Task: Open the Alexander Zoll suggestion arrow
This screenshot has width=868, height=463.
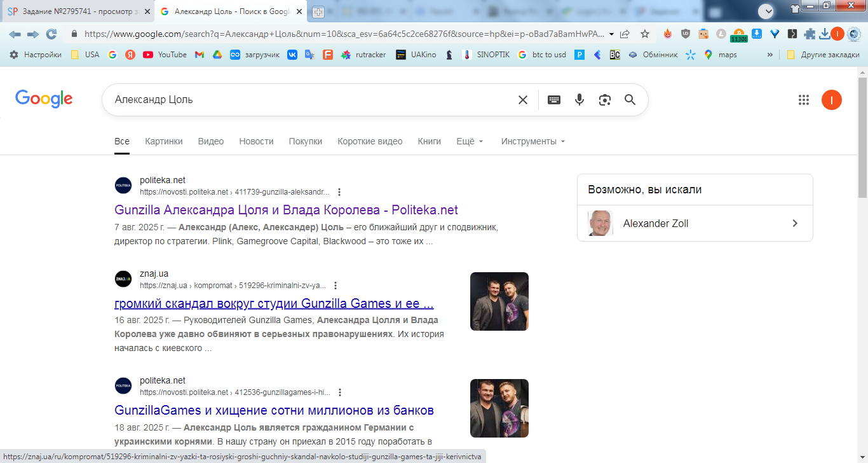Action: (x=795, y=223)
